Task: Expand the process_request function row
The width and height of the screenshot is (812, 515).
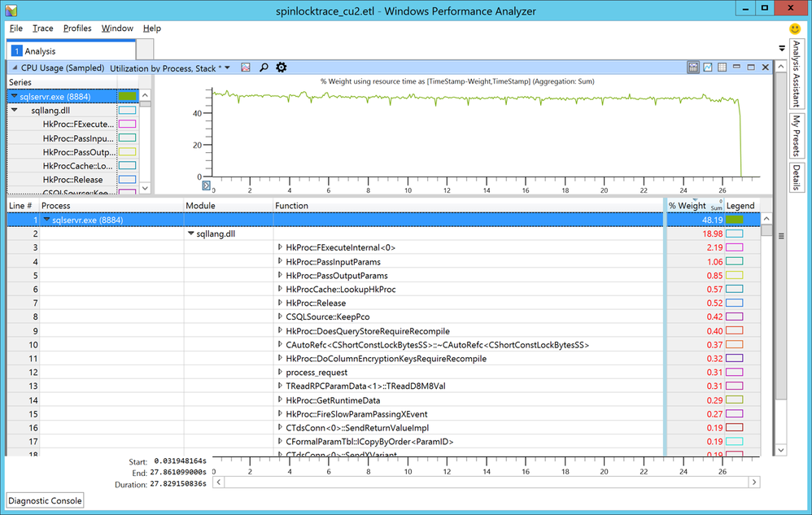Action: click(x=280, y=372)
